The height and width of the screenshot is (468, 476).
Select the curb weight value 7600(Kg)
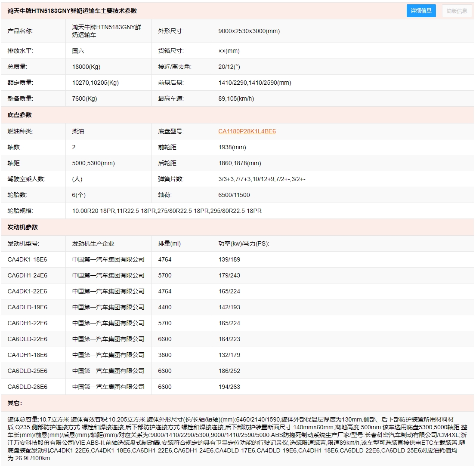point(84,99)
